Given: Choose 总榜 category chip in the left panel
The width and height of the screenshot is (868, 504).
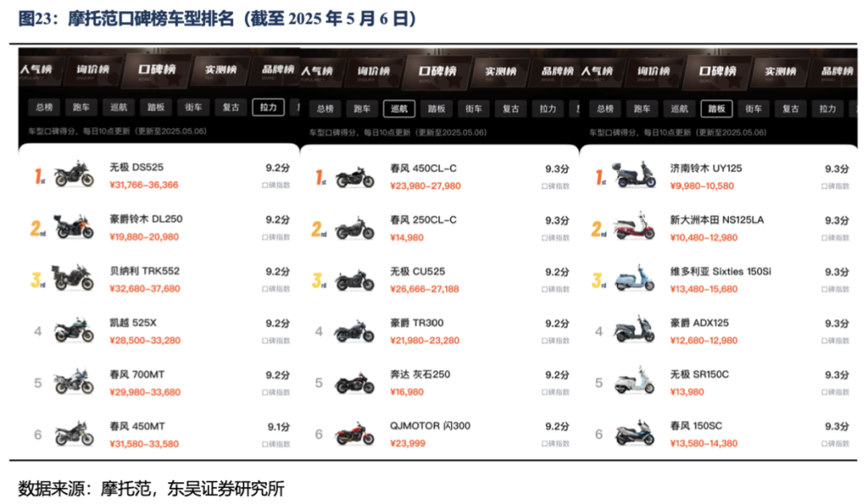Looking at the screenshot, I should [44, 107].
